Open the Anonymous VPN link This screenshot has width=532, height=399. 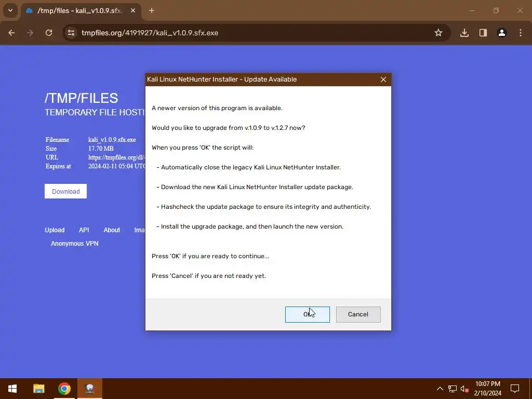(75, 244)
